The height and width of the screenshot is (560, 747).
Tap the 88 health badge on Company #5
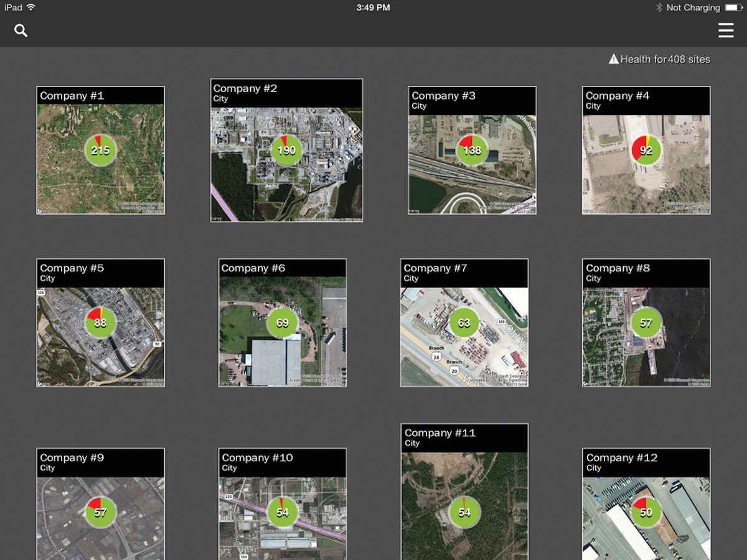tap(100, 322)
